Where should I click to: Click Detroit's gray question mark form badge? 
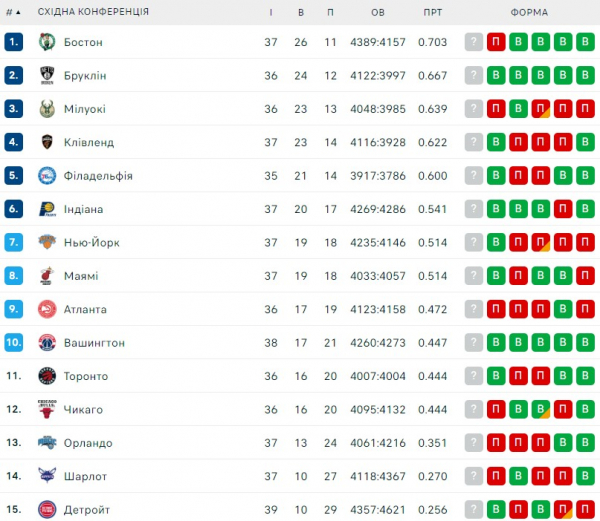pyautogui.click(x=474, y=510)
